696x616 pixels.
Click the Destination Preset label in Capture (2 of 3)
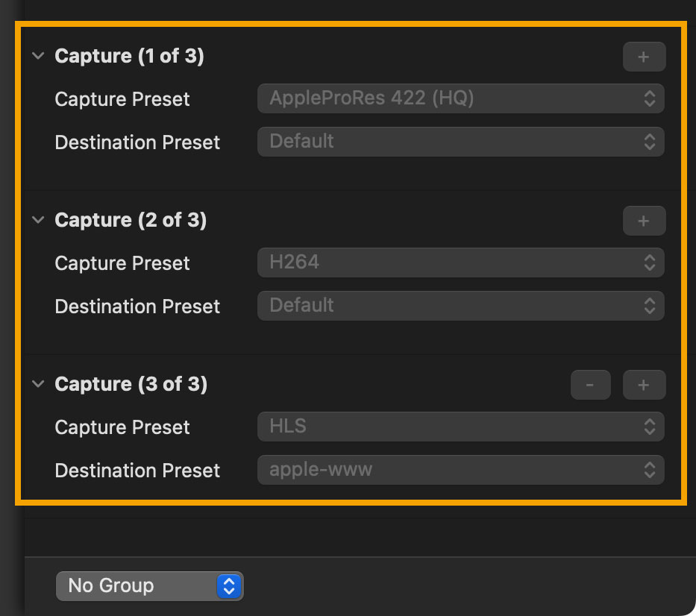click(137, 307)
